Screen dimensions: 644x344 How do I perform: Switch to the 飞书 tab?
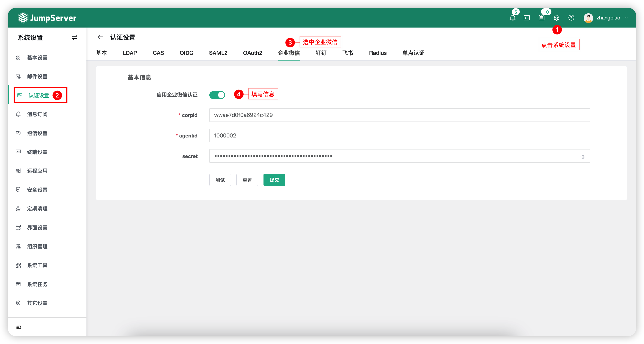(348, 53)
